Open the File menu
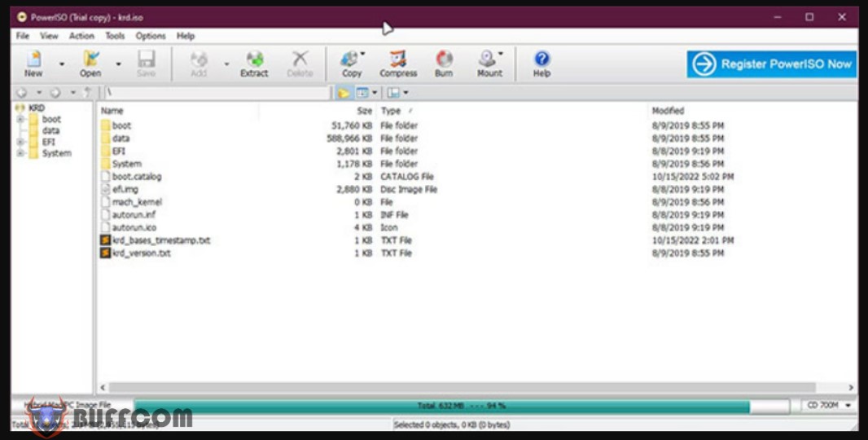868x440 pixels. pyautogui.click(x=23, y=36)
